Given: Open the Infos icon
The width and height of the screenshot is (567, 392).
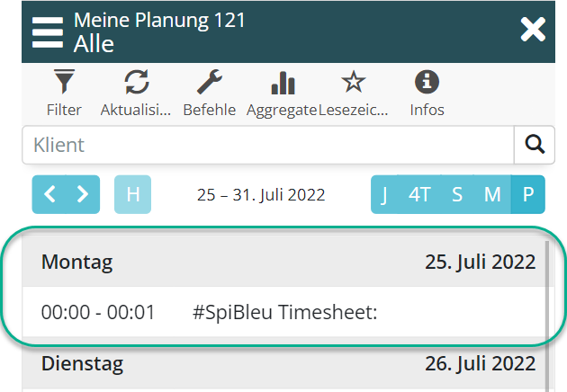Looking at the screenshot, I should (x=427, y=85).
